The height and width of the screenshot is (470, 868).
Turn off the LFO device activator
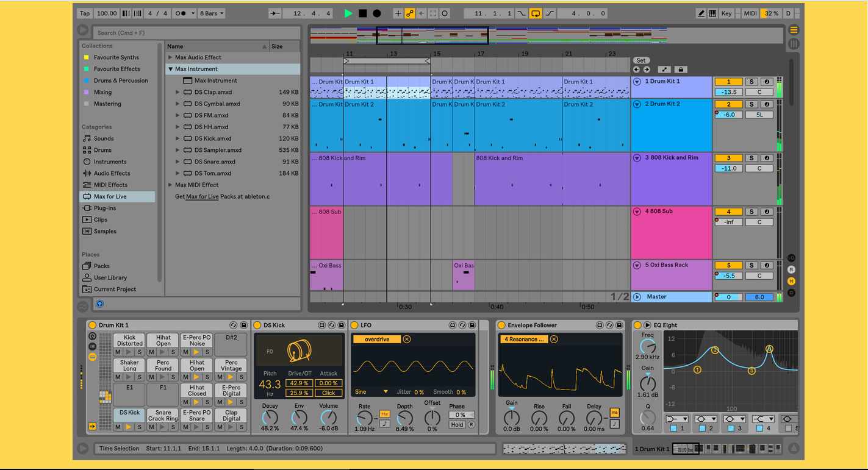[355, 325]
